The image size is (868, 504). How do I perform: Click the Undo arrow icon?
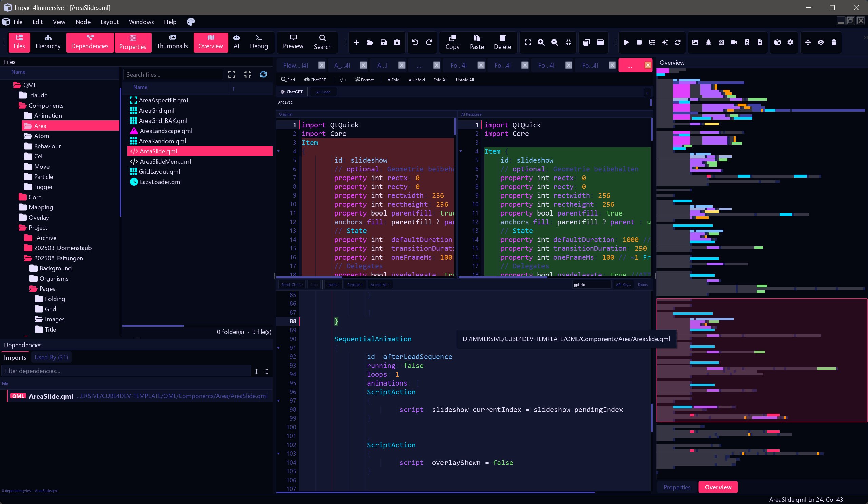415,42
